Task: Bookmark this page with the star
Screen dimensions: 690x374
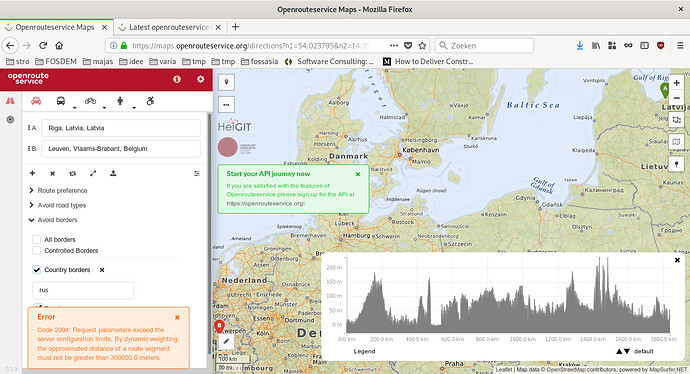Action: tap(422, 45)
